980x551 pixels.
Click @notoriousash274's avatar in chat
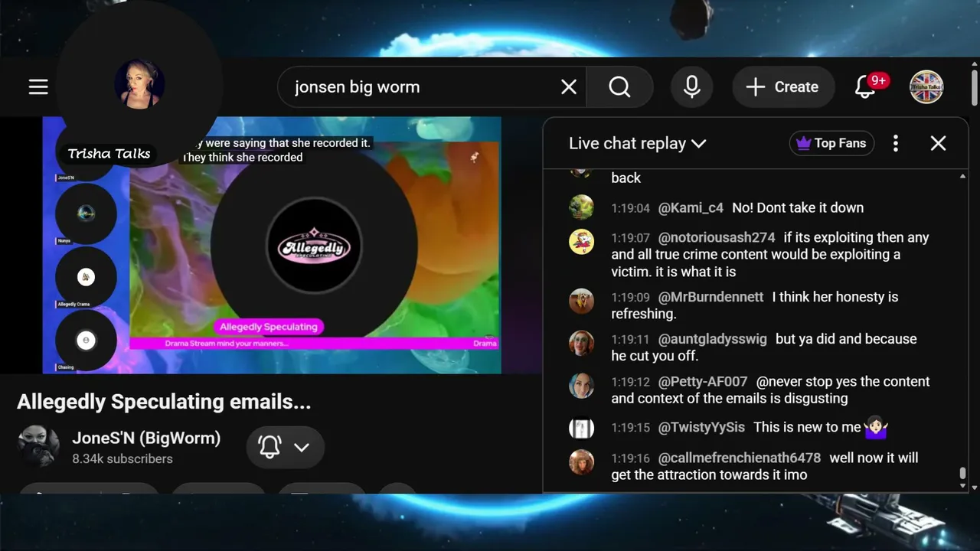click(582, 242)
